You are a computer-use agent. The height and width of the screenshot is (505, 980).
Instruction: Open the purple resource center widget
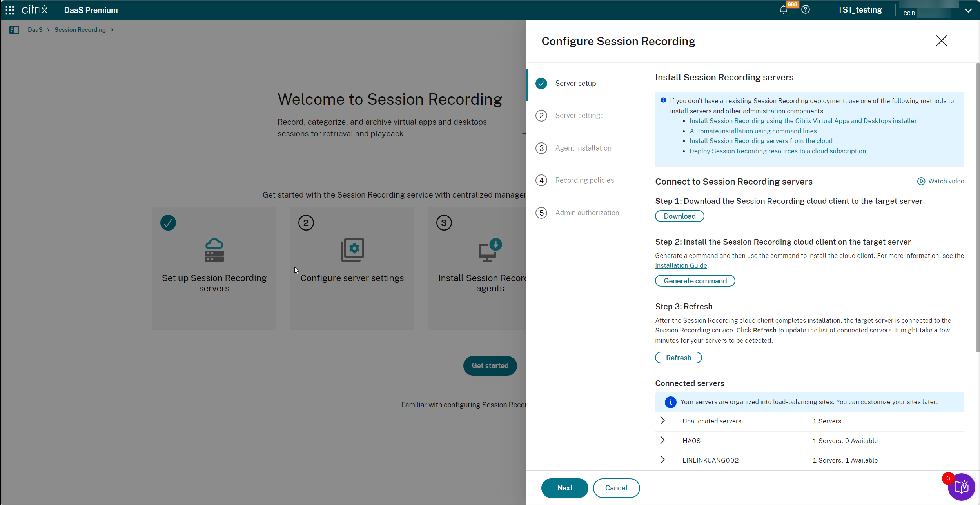pyautogui.click(x=962, y=487)
